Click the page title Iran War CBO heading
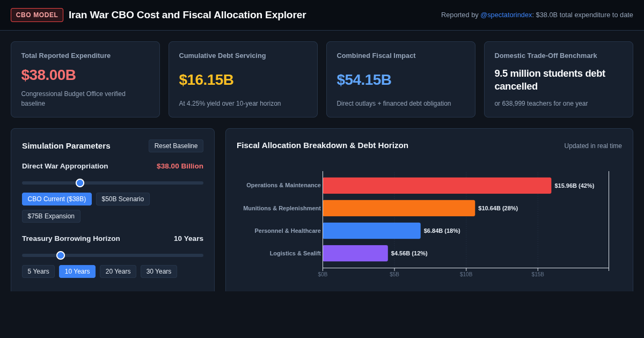Screen dimensions: 644x338 187,15
